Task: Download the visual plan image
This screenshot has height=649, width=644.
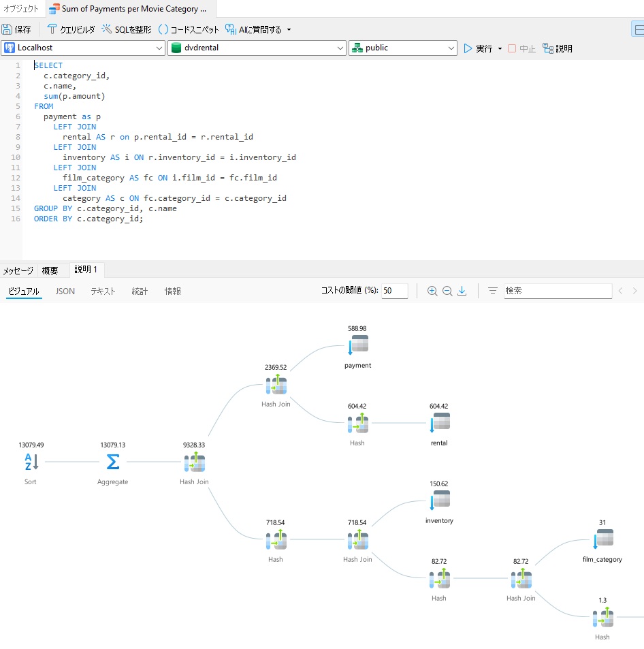Action: 462,291
